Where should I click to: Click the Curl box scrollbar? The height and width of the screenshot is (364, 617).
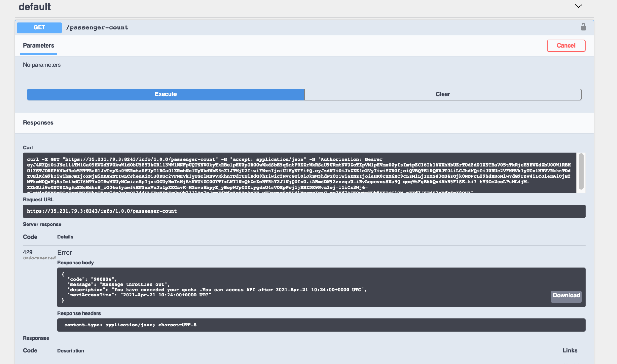point(581,172)
